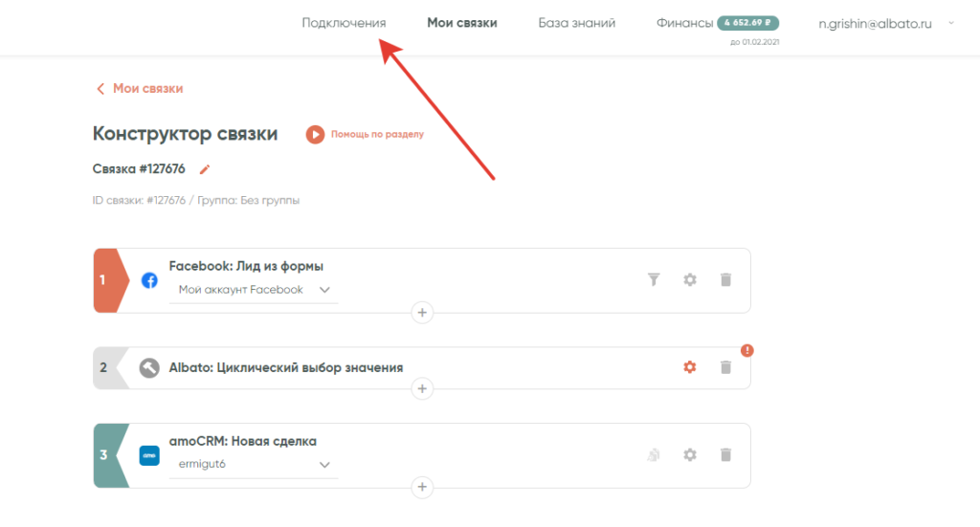Add a step below the Facebook step
Screen dimensions: 980x527
(x=422, y=312)
